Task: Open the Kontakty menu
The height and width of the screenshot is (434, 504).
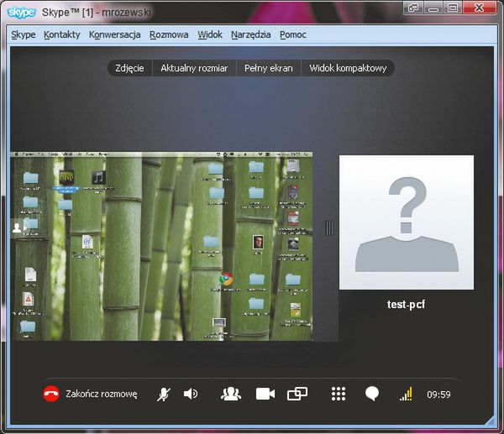Action: coord(61,34)
